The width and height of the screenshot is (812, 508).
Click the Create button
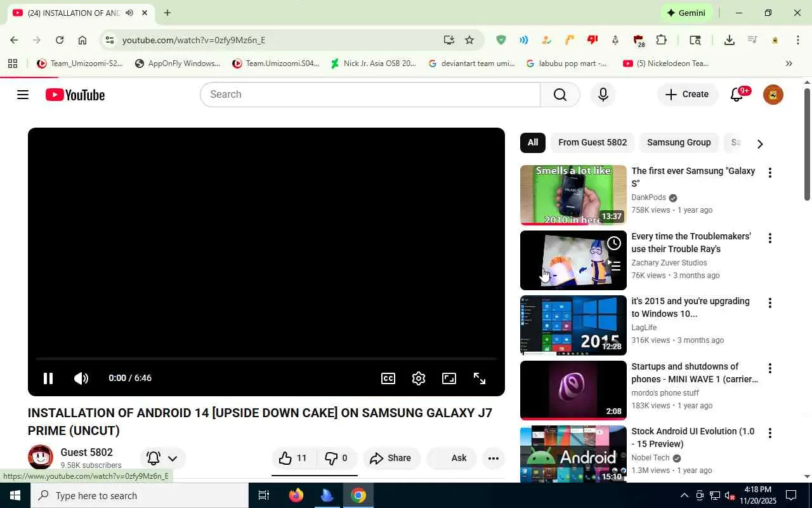click(688, 95)
